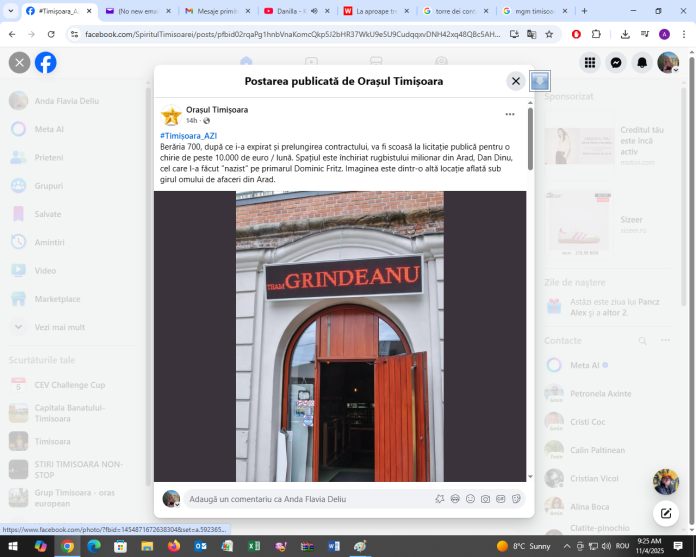Switch to the Mesaje primite Gmail tab
Image resolution: width=696 pixels, height=557 pixels.
[x=218, y=11]
